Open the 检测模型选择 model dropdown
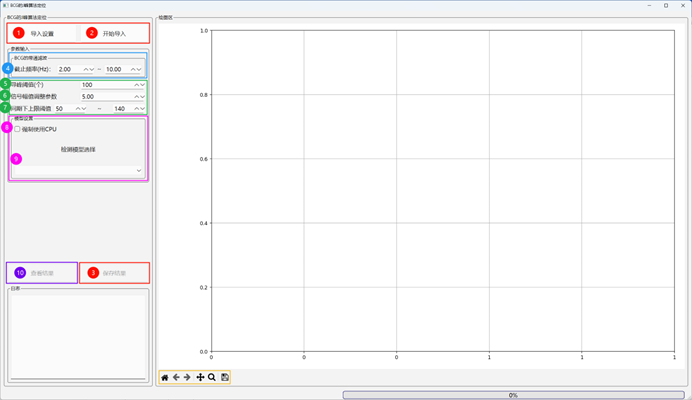 pos(78,171)
